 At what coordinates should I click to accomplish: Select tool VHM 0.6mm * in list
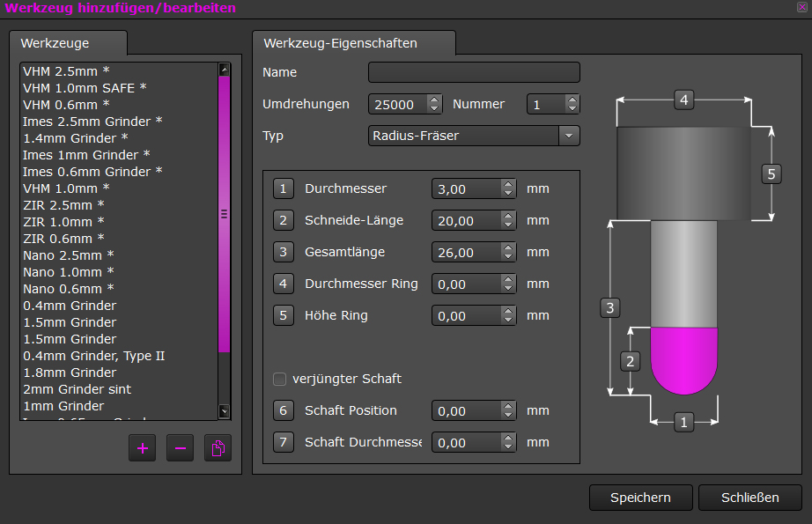point(119,105)
